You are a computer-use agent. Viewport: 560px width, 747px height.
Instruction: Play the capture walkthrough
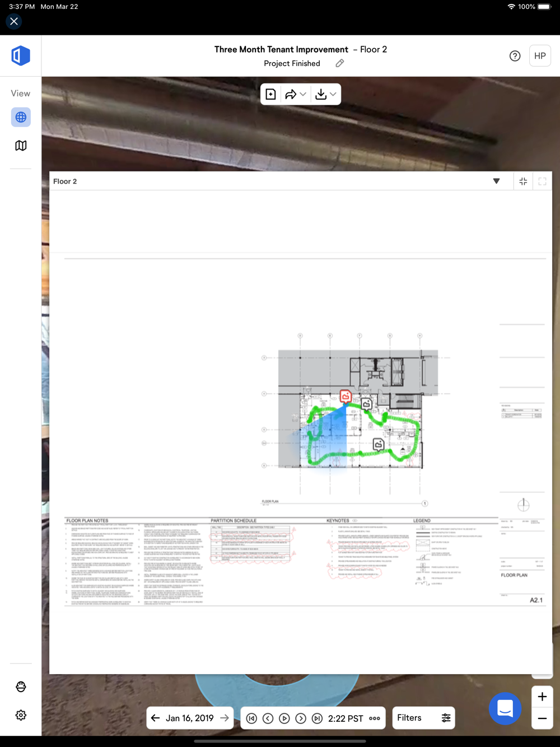[284, 718]
